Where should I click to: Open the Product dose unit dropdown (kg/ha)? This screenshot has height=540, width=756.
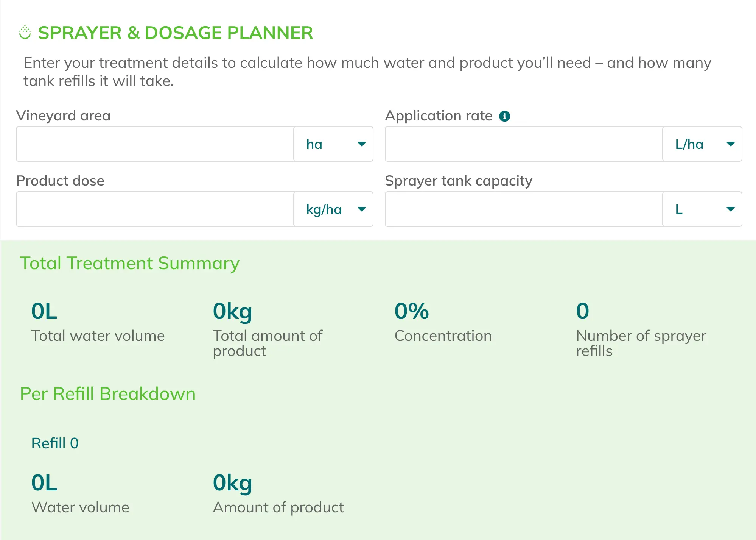(x=333, y=209)
